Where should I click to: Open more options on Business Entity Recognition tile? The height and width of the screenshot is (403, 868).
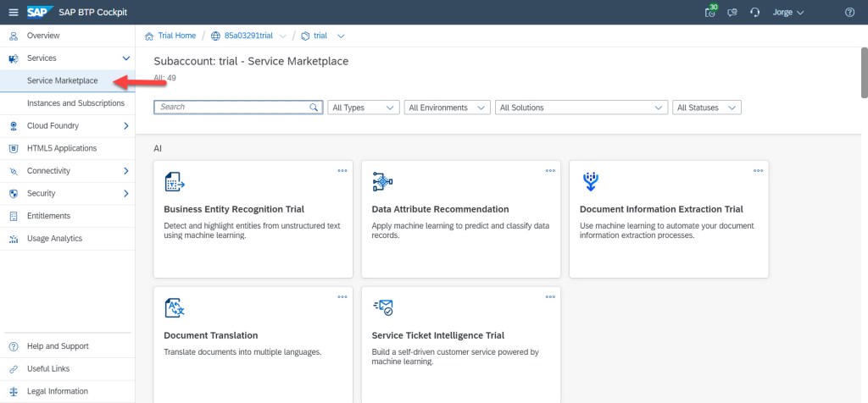[x=342, y=170]
